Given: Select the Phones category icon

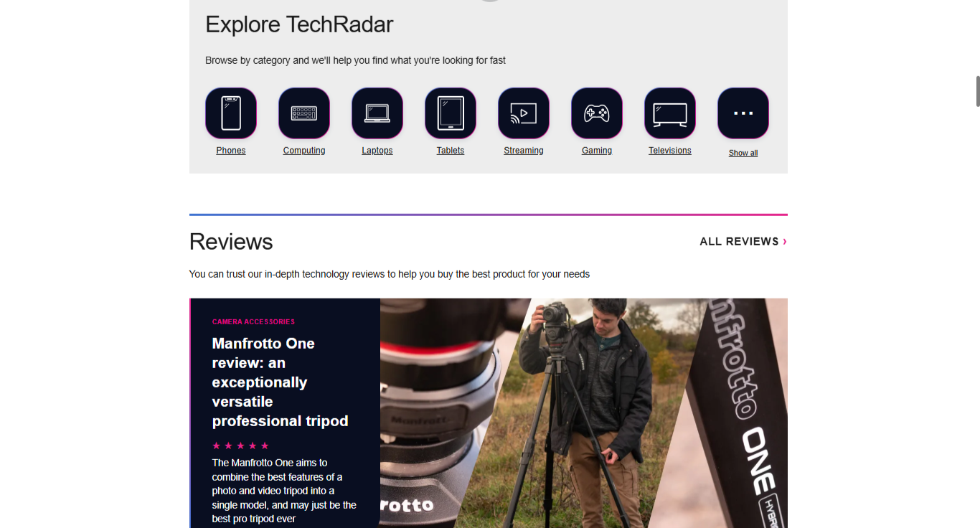Looking at the screenshot, I should tap(231, 113).
